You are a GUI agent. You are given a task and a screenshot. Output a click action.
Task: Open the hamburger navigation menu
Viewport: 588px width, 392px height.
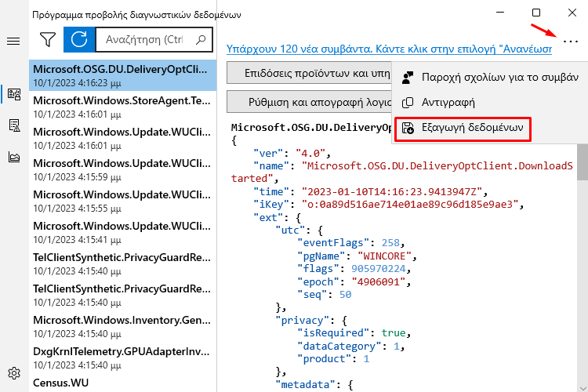13,41
